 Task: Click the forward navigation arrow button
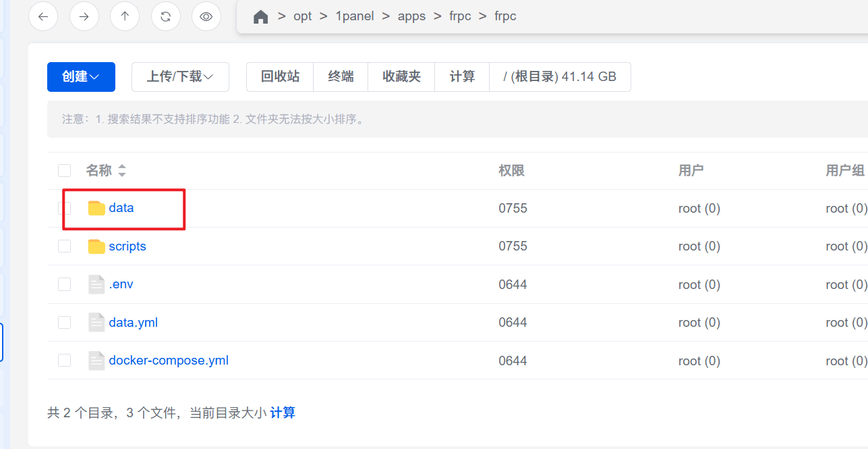[84, 17]
